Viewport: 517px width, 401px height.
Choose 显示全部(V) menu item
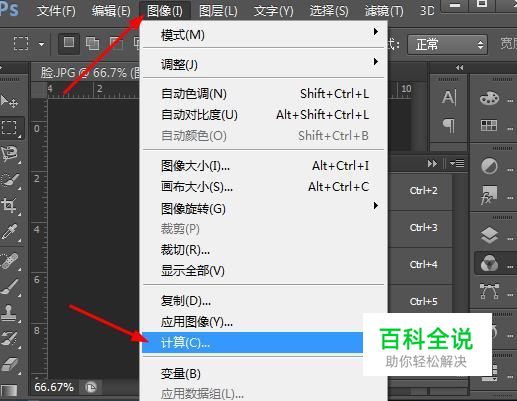264,271
